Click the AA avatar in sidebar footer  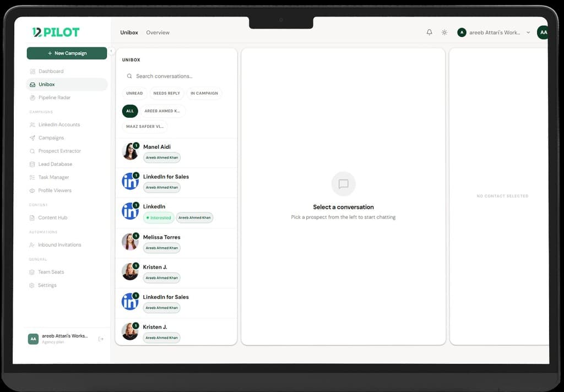click(x=33, y=339)
